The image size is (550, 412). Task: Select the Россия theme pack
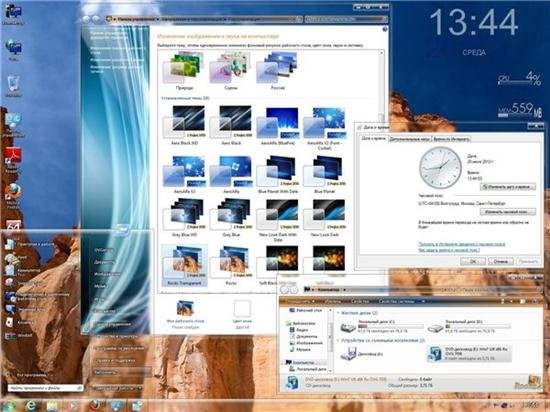coord(277,71)
